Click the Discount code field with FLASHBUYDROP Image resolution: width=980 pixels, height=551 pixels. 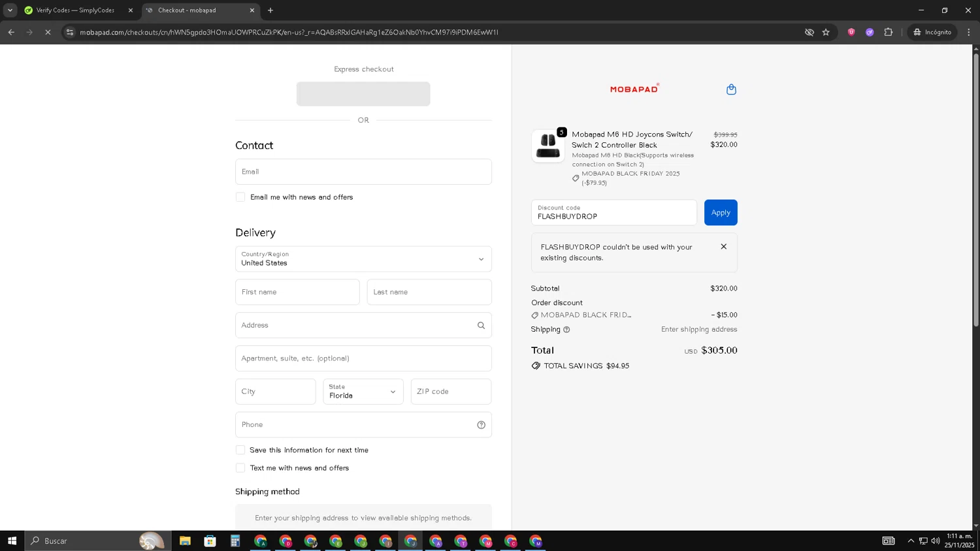tap(614, 213)
